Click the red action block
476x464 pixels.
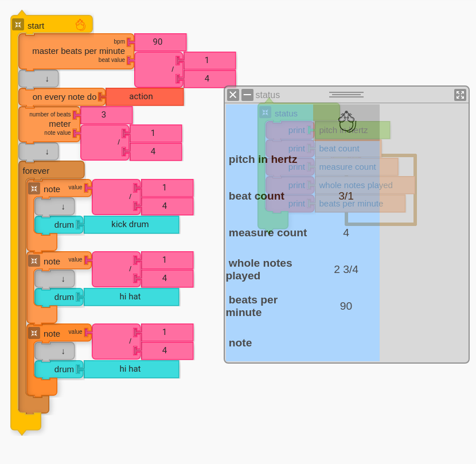click(145, 96)
